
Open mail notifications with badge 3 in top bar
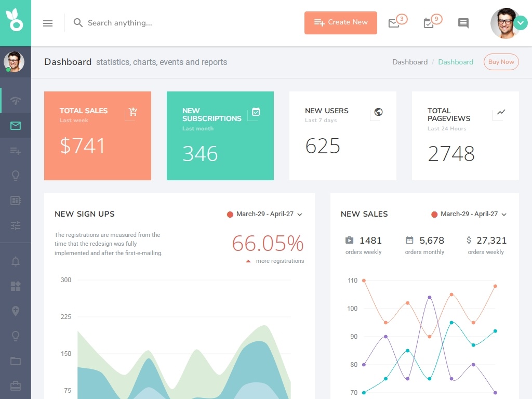(x=394, y=23)
